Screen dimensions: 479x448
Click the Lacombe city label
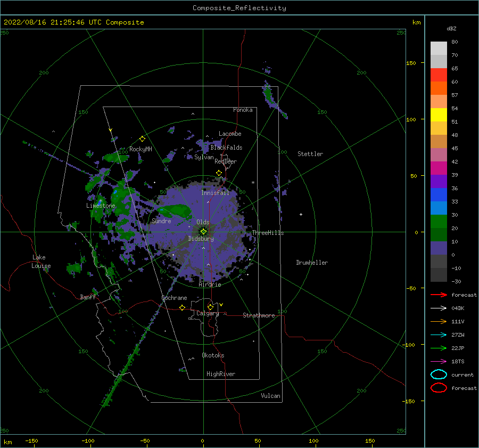click(x=230, y=134)
